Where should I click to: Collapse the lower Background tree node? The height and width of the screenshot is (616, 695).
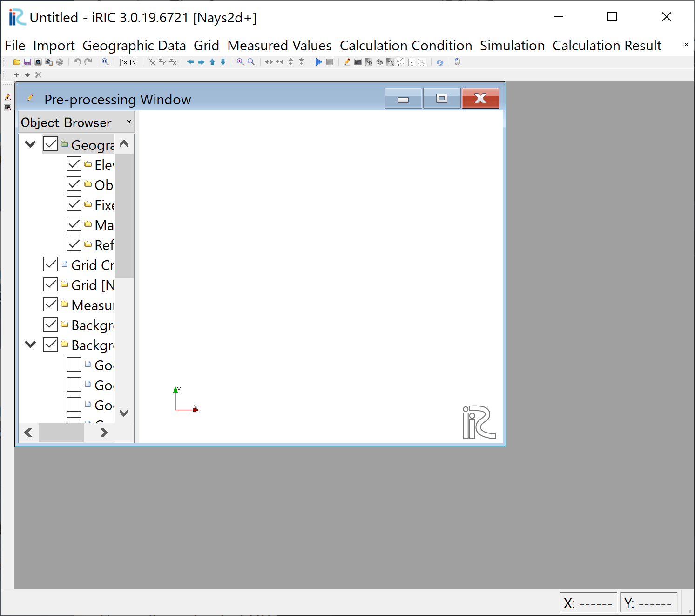pos(30,344)
